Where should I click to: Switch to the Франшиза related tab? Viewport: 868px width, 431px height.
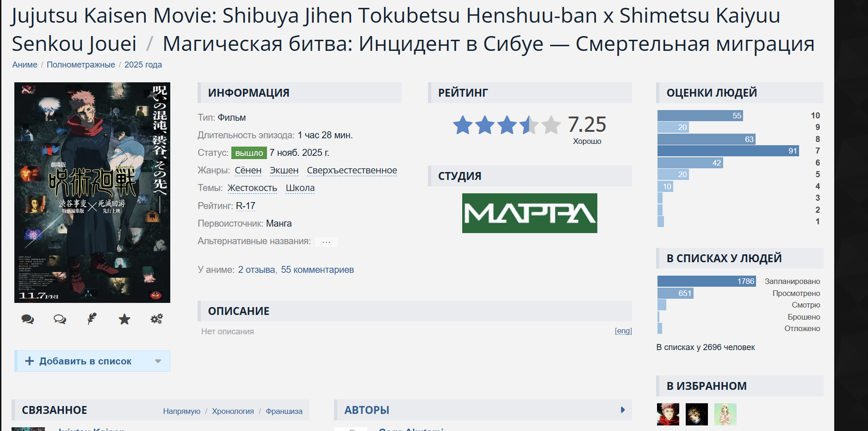pos(284,411)
